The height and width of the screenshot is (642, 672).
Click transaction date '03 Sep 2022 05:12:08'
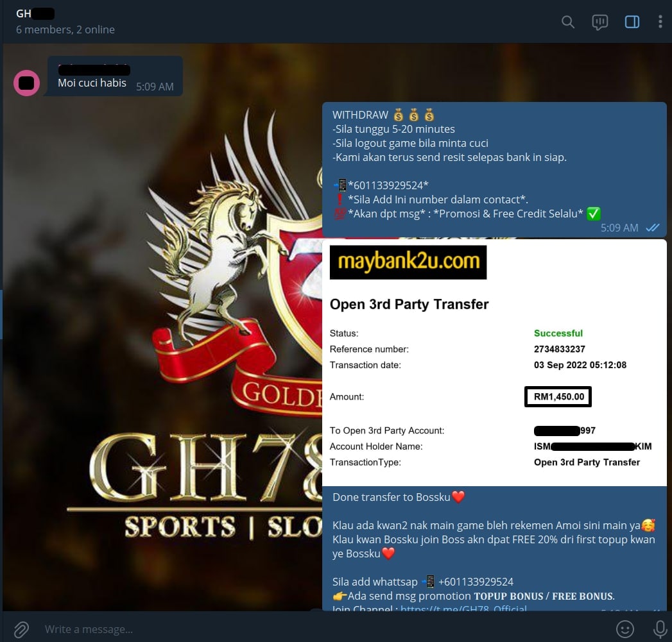pos(580,365)
